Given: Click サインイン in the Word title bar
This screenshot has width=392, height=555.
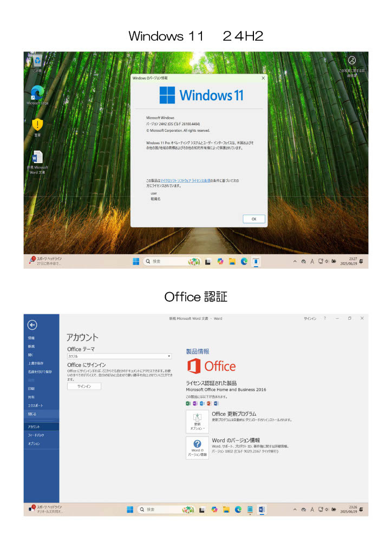Looking at the screenshot, I should (x=310, y=319).
